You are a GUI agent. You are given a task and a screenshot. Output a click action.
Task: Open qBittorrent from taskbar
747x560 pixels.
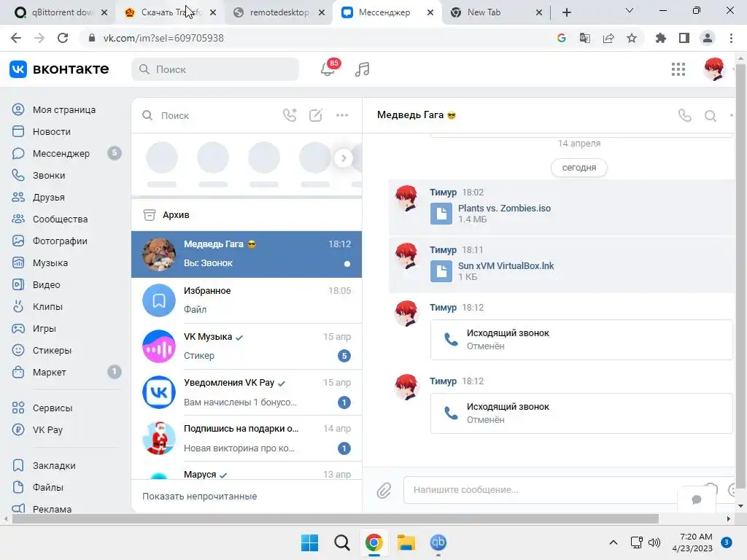pos(438,542)
